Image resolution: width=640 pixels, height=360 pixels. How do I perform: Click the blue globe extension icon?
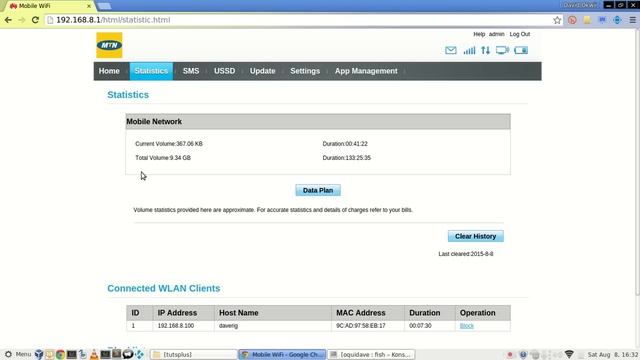click(x=617, y=20)
